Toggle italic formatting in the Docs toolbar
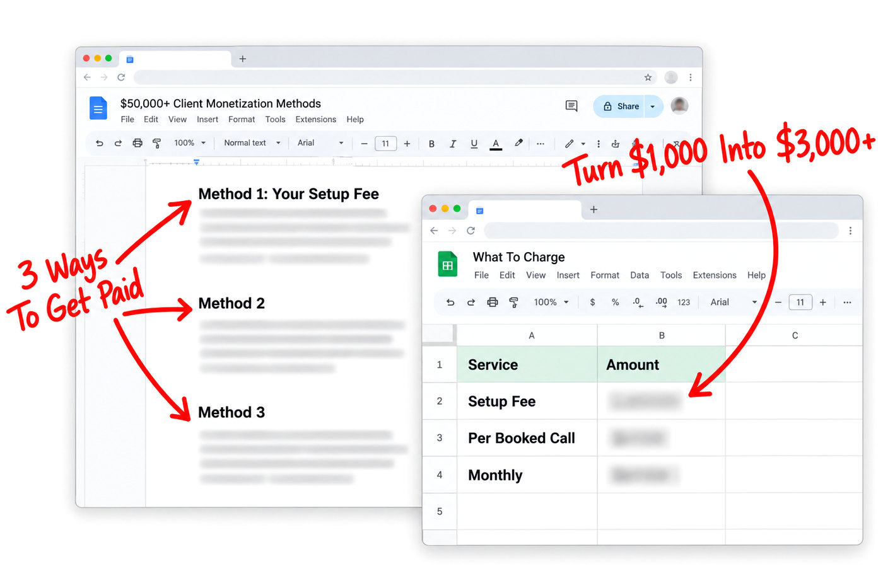 pos(452,144)
